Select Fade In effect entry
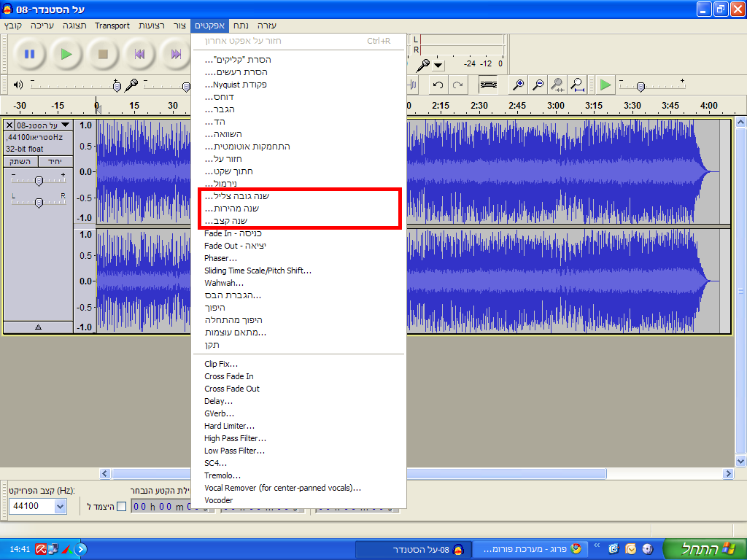Screen dimensions: 747x560 [298, 233]
